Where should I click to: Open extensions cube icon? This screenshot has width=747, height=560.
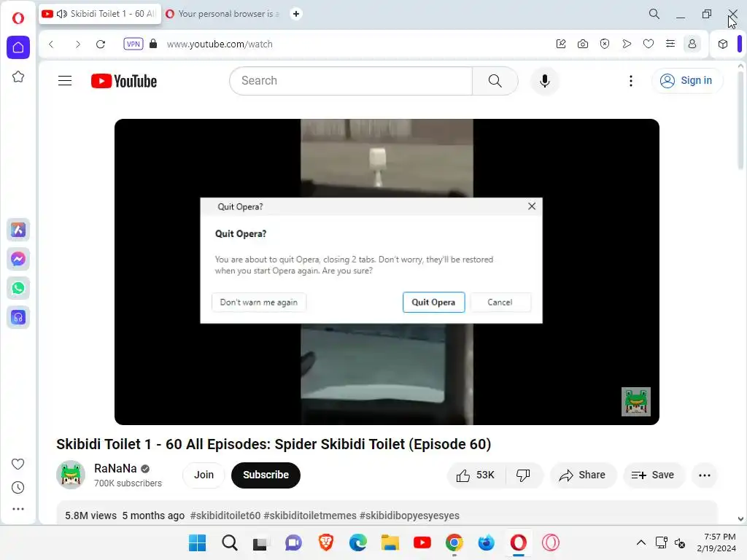pyautogui.click(x=723, y=44)
